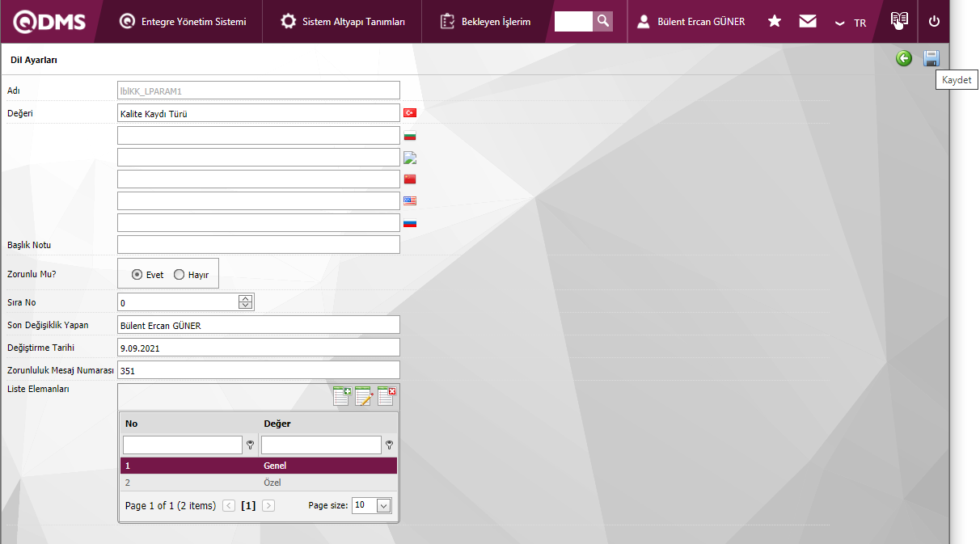Click the Chinese flag icon
The width and height of the screenshot is (980, 544).
pos(410,179)
